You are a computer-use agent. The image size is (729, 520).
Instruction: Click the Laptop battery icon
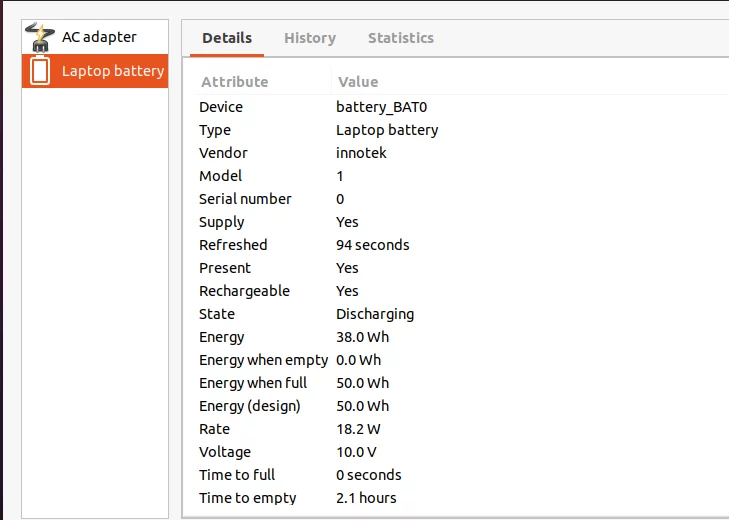pyautogui.click(x=40, y=71)
